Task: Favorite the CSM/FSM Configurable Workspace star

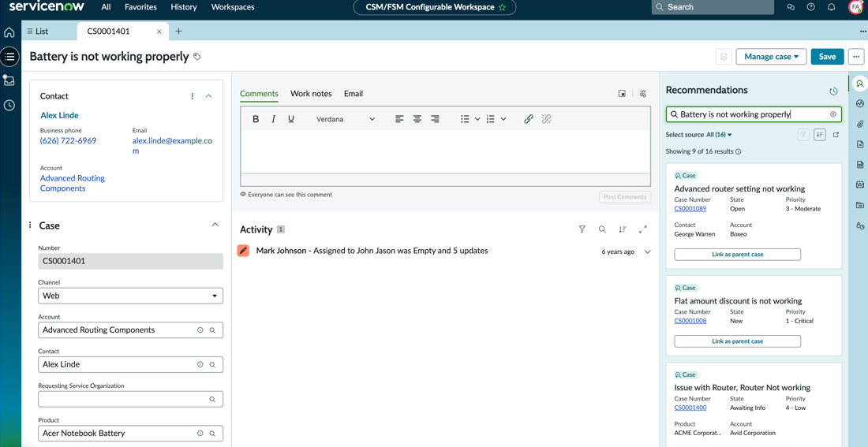Action: click(x=502, y=7)
